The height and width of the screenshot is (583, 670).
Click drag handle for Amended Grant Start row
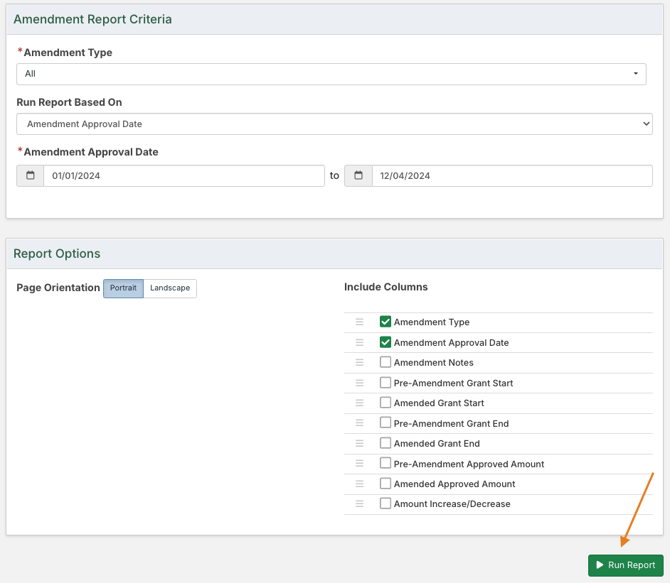tap(359, 403)
